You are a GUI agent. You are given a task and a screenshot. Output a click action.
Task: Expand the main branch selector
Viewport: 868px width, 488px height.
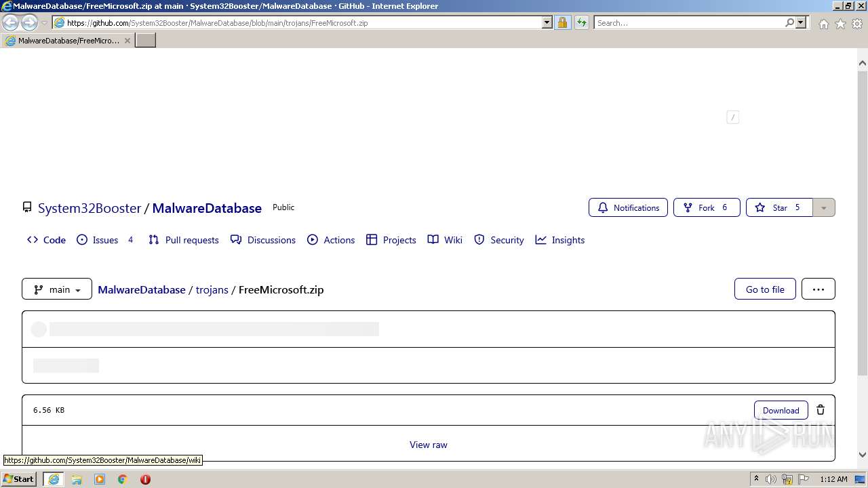(57, 289)
